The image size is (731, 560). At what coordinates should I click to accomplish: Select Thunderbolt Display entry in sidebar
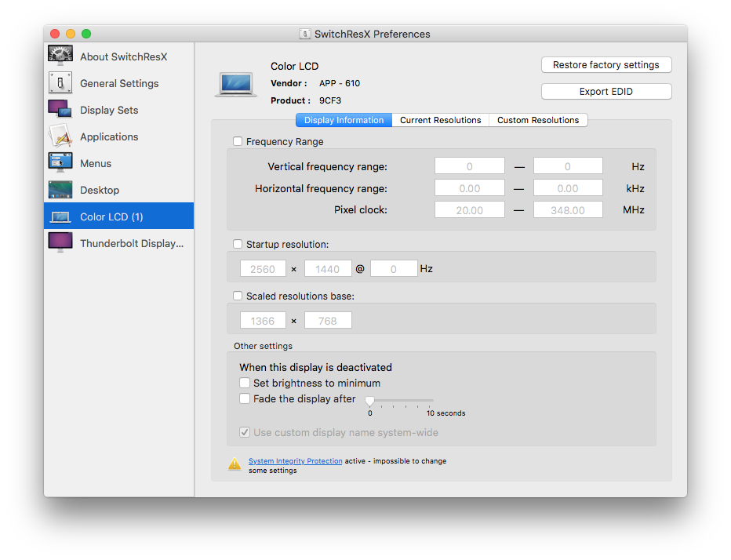click(119, 243)
